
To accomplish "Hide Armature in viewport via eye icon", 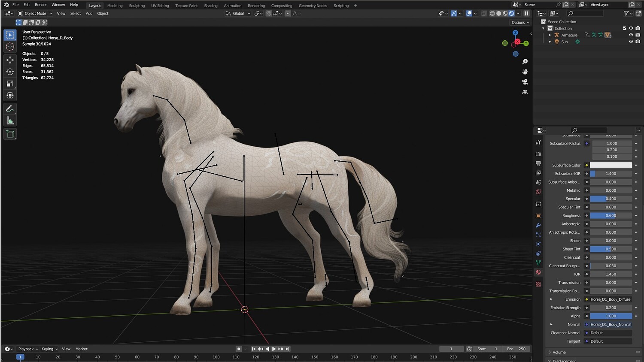I will point(631,35).
